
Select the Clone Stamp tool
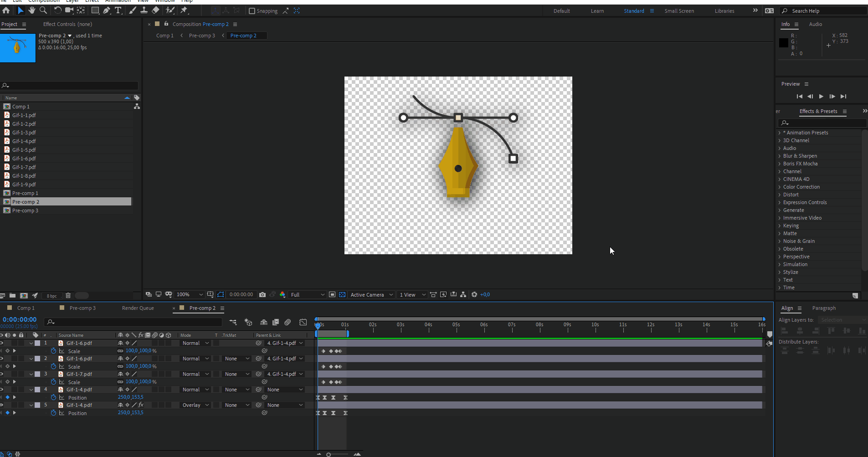[x=144, y=10]
